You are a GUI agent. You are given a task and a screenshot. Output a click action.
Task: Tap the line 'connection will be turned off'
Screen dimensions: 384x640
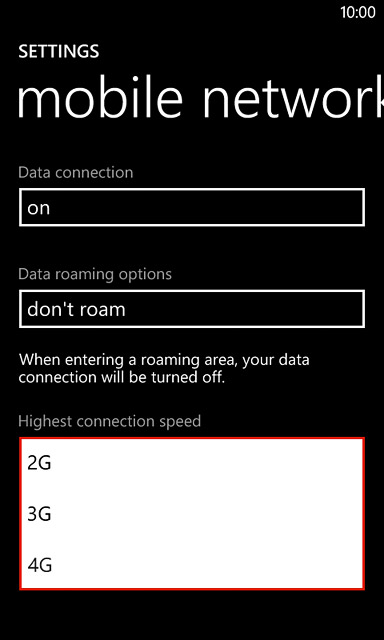[122, 378]
